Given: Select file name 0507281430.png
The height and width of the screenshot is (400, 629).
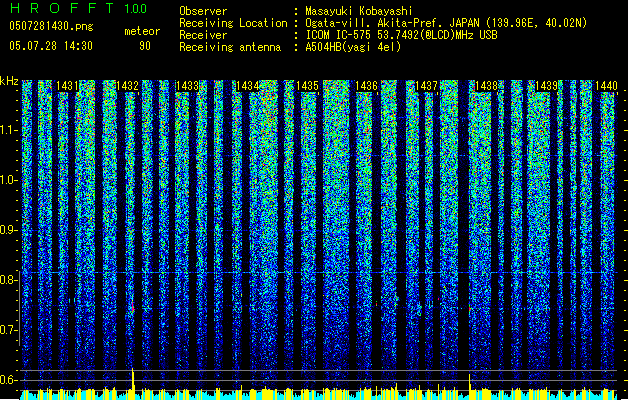Looking at the screenshot, I should [x=51, y=26].
